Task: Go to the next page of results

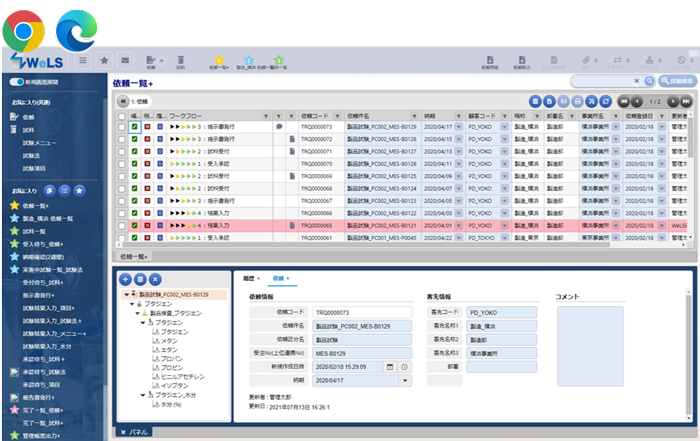Action: click(x=673, y=102)
